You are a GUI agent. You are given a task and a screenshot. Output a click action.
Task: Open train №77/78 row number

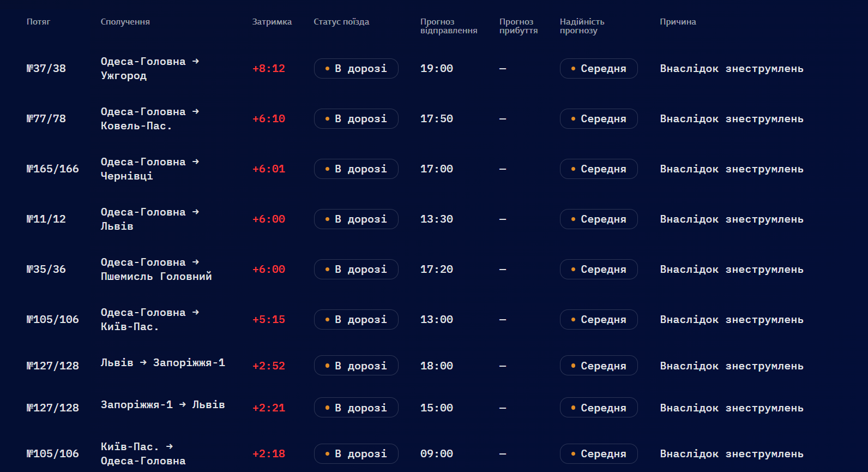46,119
